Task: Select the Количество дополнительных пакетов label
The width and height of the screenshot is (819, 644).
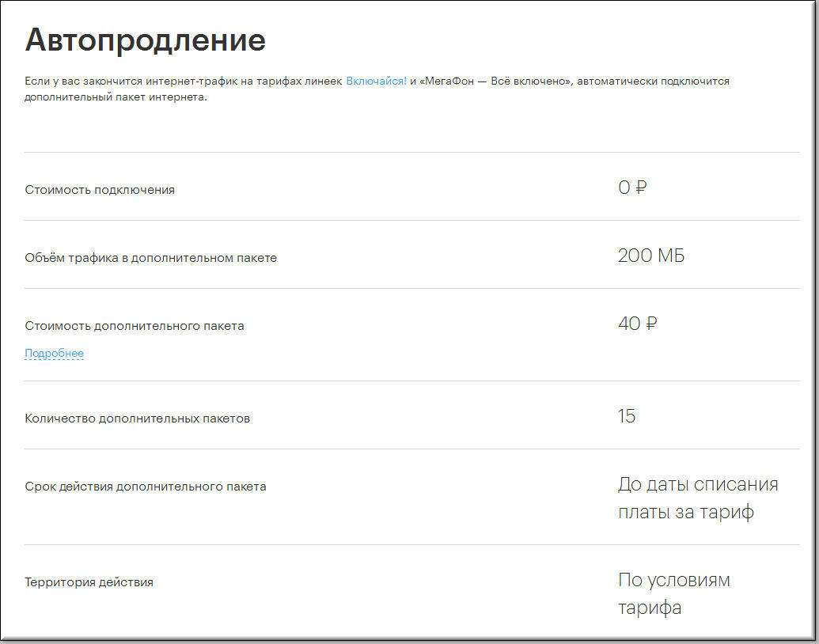Action: point(137,419)
